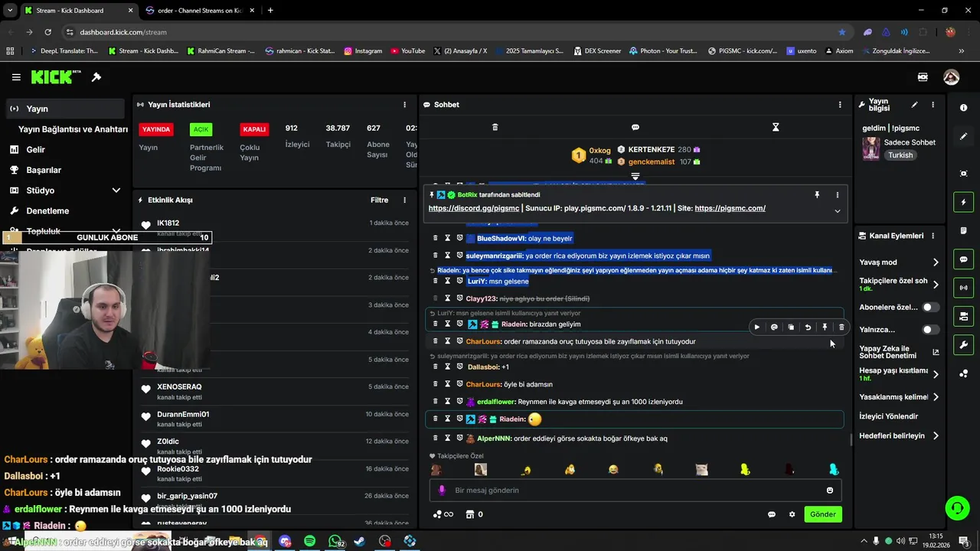The image size is (980, 551).
Task: Open WhatsApp from the taskbar
Action: 335,541
